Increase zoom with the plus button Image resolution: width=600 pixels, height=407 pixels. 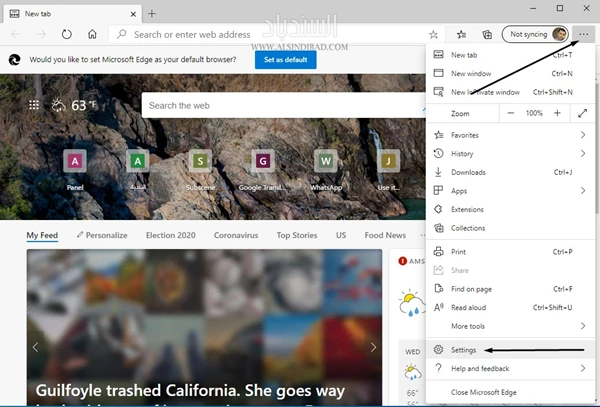557,113
